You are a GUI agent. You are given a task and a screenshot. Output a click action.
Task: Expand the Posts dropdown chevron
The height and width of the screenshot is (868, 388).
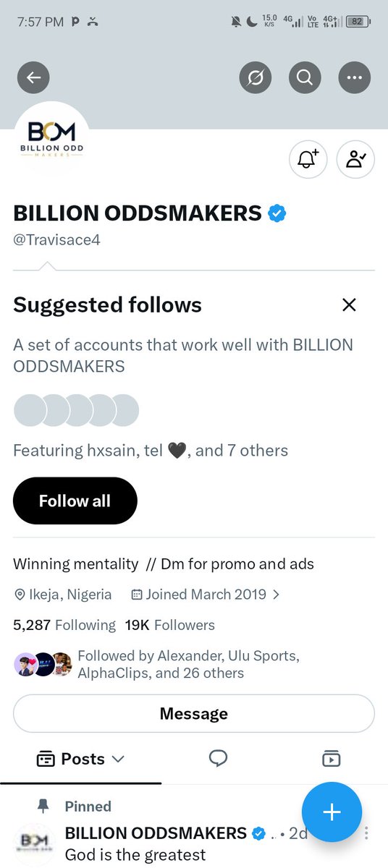coord(119,759)
